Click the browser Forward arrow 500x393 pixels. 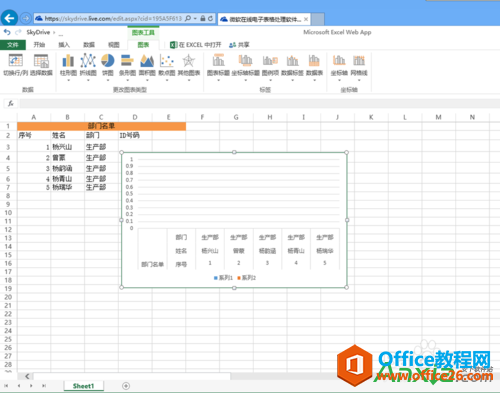coord(25,18)
